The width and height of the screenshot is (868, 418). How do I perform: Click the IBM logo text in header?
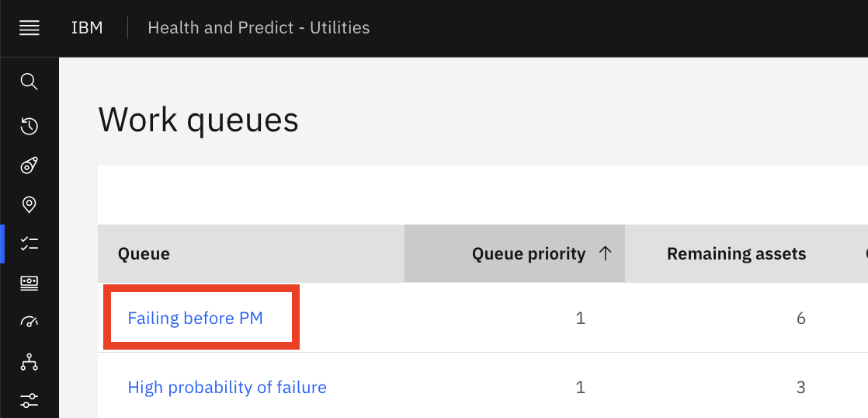point(87,28)
